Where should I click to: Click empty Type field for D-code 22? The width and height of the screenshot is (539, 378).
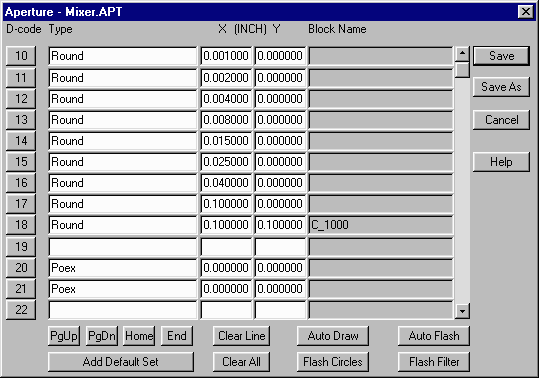(x=123, y=310)
